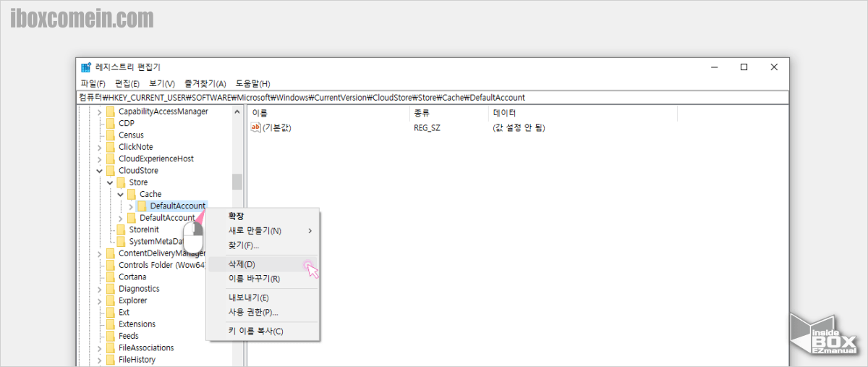Expand the CapabilityAccessManager key

[x=100, y=111]
